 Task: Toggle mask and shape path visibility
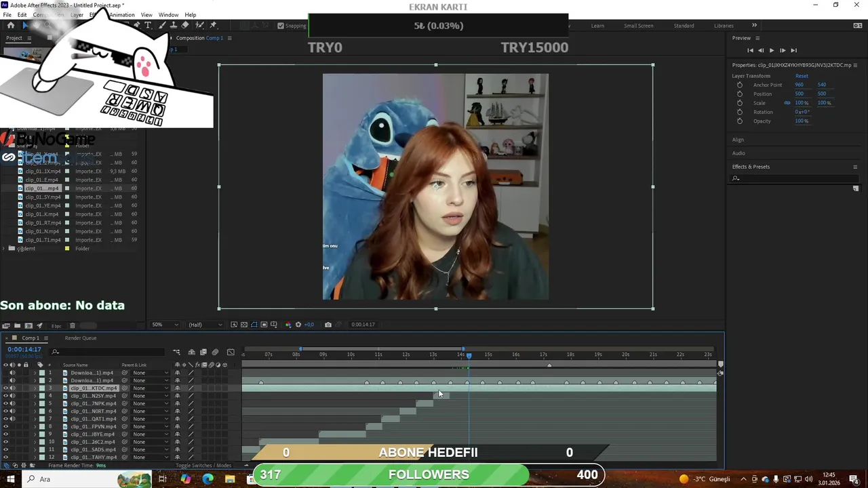point(254,325)
